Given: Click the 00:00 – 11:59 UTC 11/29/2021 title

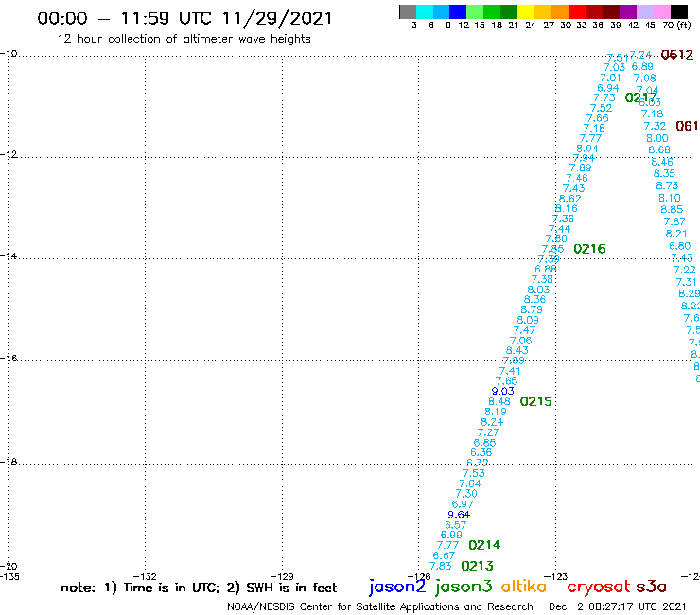Looking at the screenshot, I should (x=184, y=18).
